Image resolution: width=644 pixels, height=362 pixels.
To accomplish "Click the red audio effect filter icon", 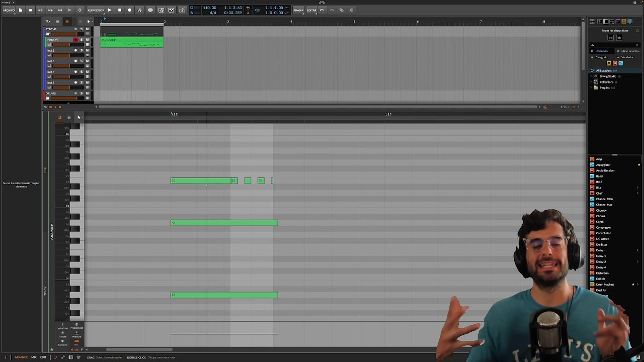I will tap(614, 63).
